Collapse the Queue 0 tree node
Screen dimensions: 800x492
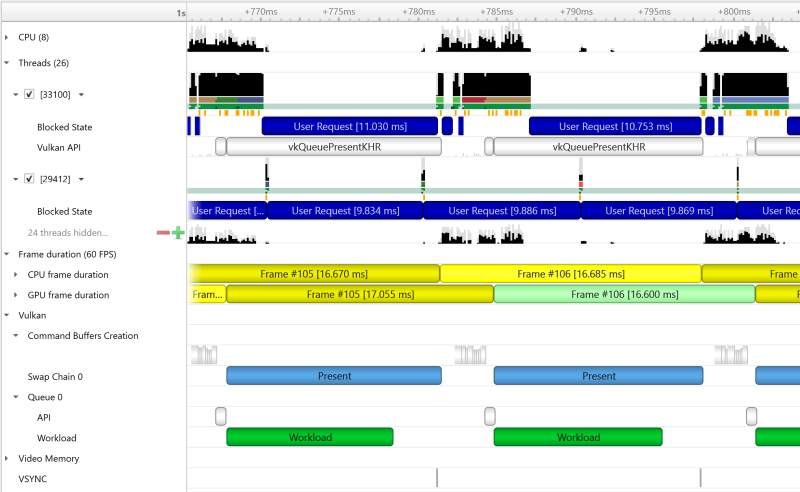point(15,397)
